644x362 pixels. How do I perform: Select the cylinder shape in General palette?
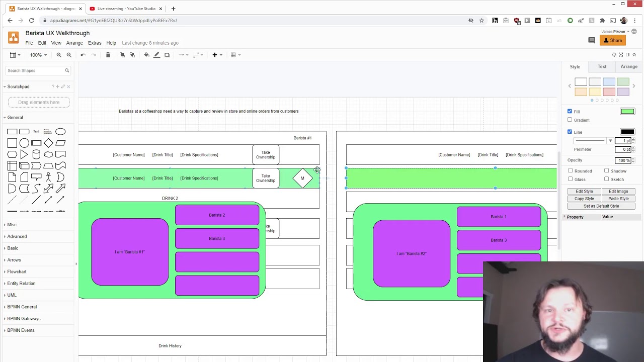(36, 155)
